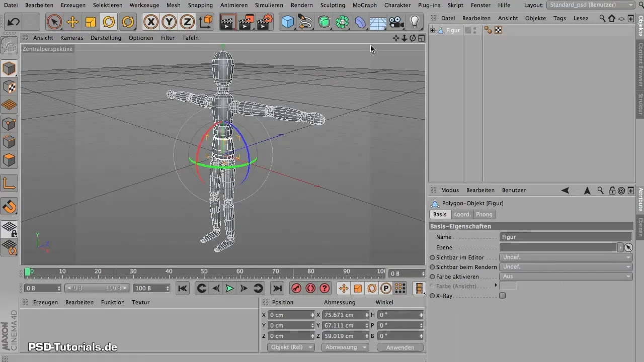The height and width of the screenshot is (362, 644).
Task: Toggle autokeying button
Action: click(x=310, y=288)
